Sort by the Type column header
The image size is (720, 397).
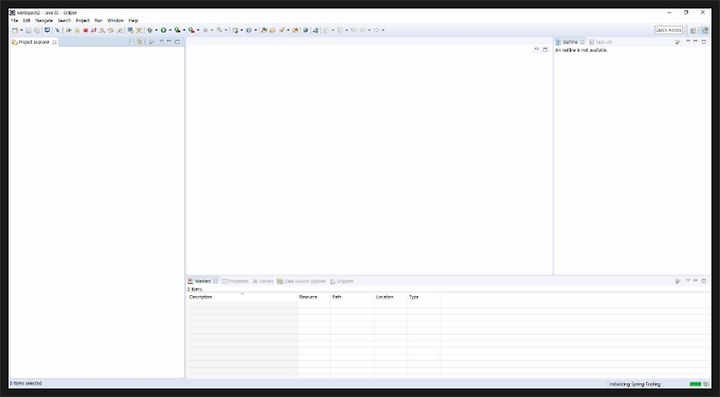tap(423, 297)
